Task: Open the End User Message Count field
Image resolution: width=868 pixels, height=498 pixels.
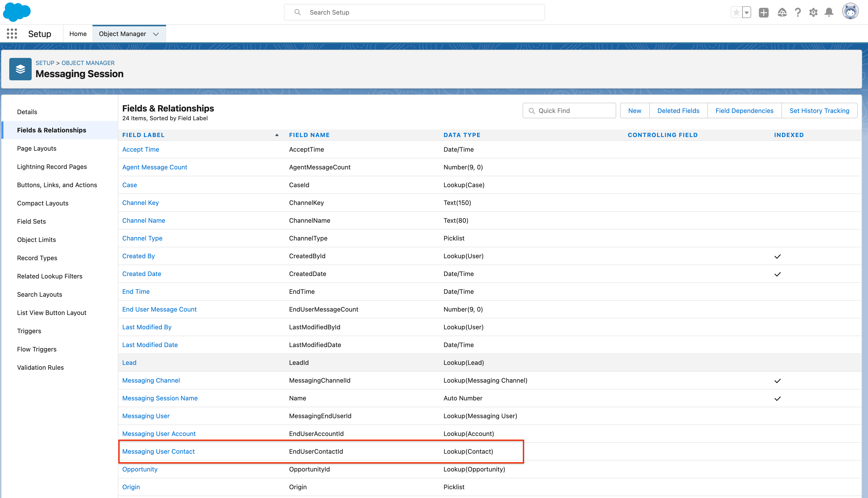Action: coord(160,310)
